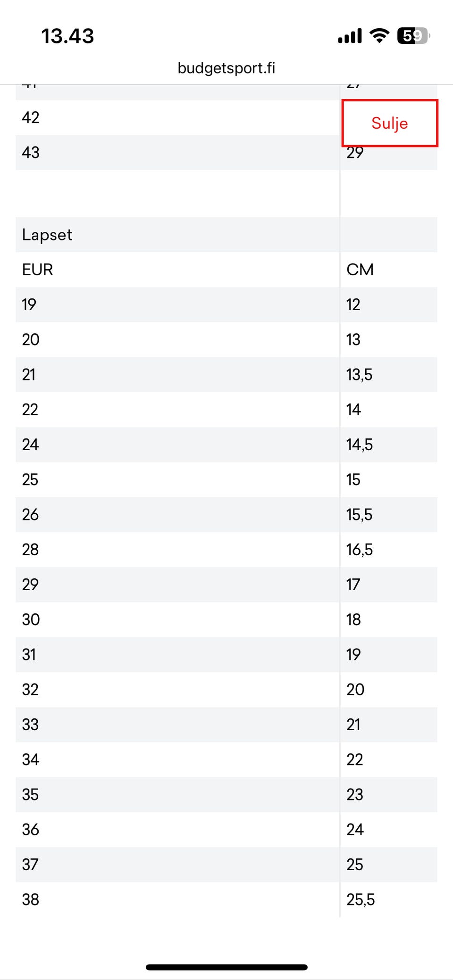Tap the home indicator bar
Image resolution: width=453 pixels, height=980 pixels.
(226, 967)
